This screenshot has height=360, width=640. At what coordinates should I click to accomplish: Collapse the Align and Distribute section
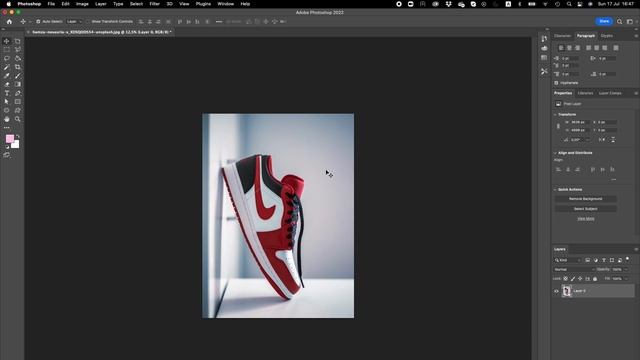(x=555, y=153)
